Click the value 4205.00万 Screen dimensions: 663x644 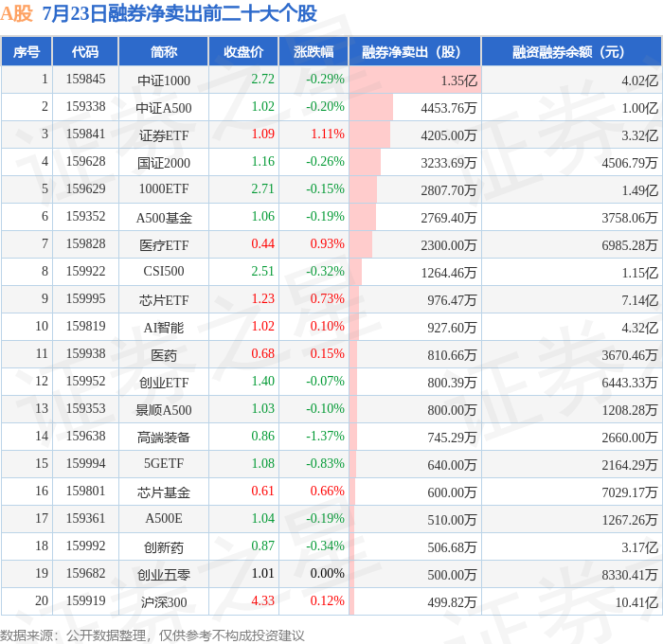pyautogui.click(x=449, y=135)
